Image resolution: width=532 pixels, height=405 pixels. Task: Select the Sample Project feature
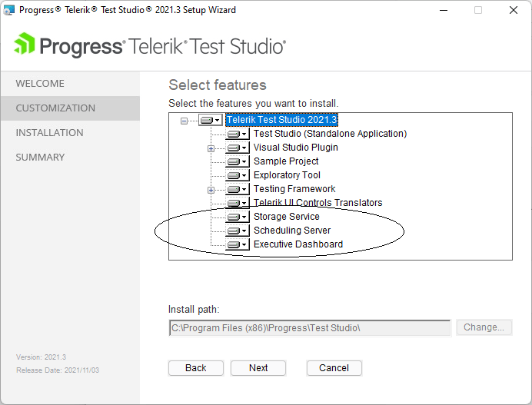pyautogui.click(x=286, y=161)
